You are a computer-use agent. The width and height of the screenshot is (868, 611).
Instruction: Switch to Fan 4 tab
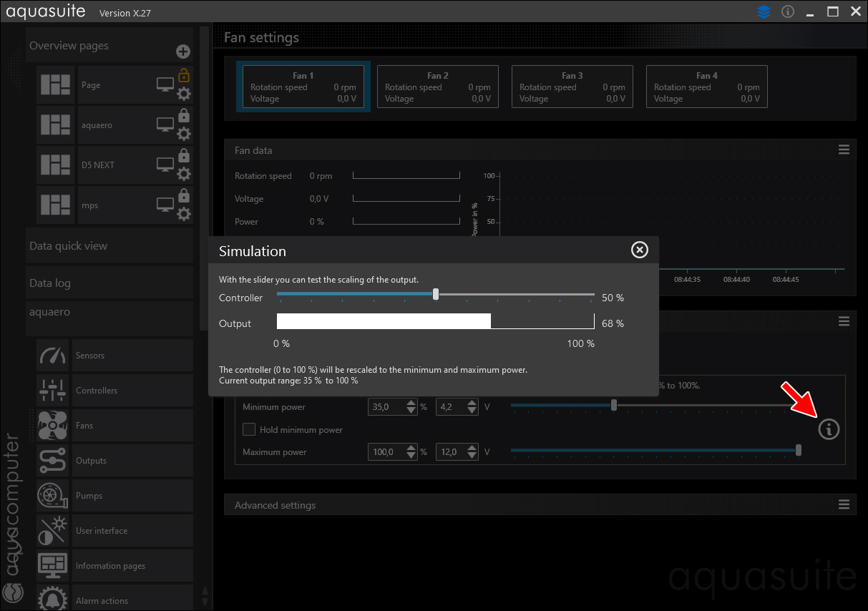click(x=707, y=87)
